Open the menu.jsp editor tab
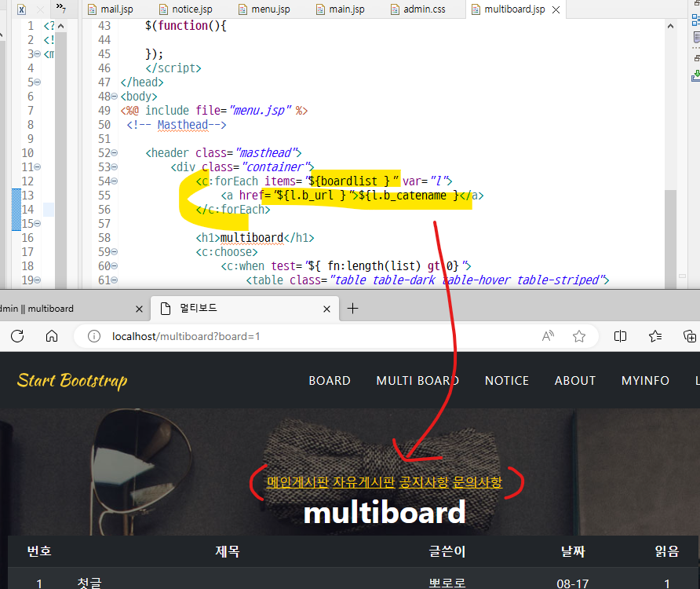This screenshot has height=589, width=700. click(x=264, y=9)
